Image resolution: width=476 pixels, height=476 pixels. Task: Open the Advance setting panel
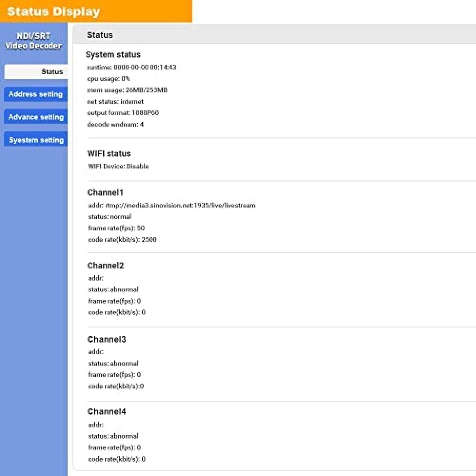point(36,117)
